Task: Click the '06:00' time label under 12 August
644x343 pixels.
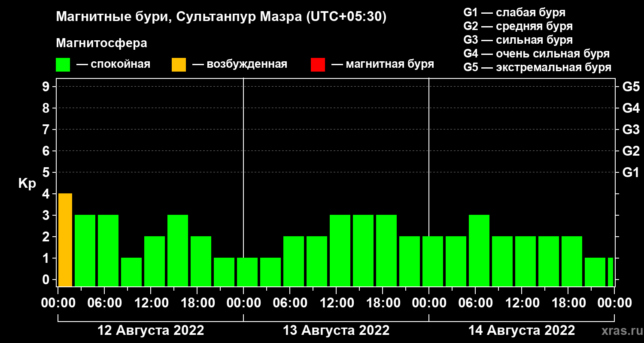Action: [104, 303]
